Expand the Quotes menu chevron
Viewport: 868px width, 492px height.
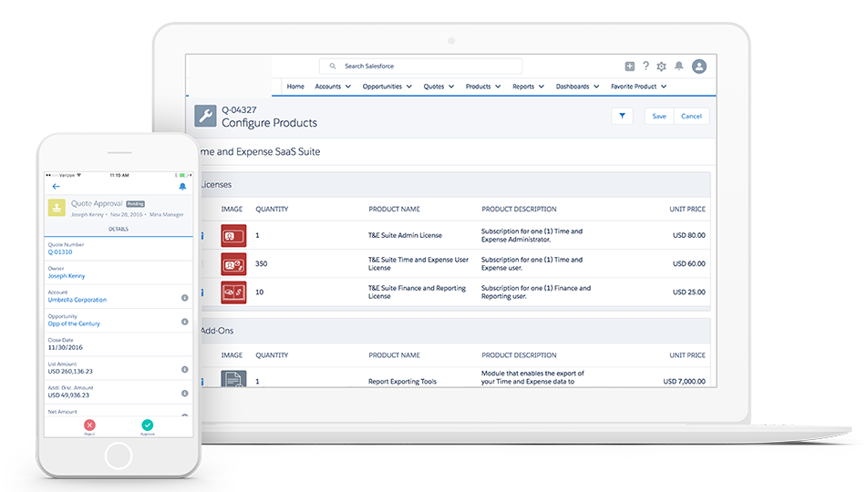coord(451,87)
